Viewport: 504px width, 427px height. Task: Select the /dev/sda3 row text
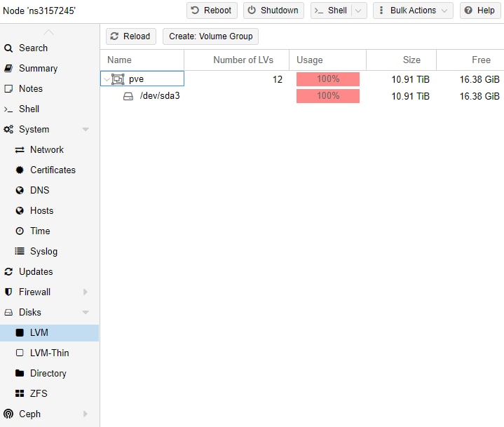coord(160,96)
